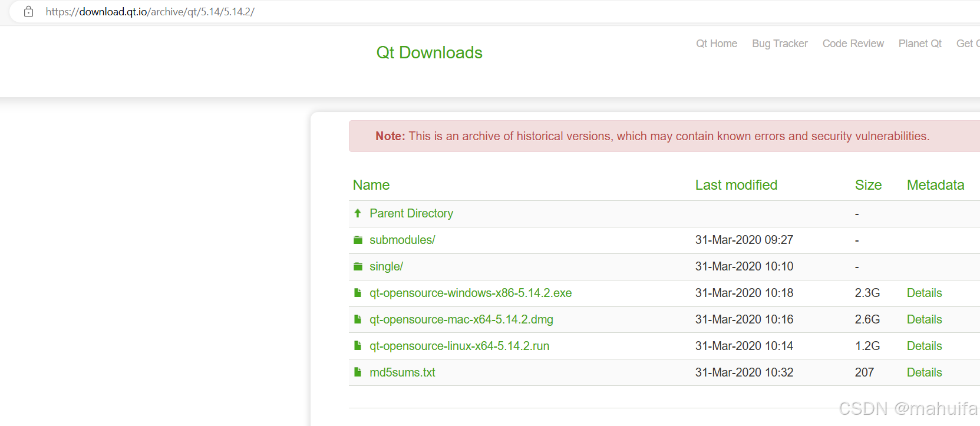980x426 pixels.
Task: Open Details for windows-x86 exe
Action: click(924, 293)
